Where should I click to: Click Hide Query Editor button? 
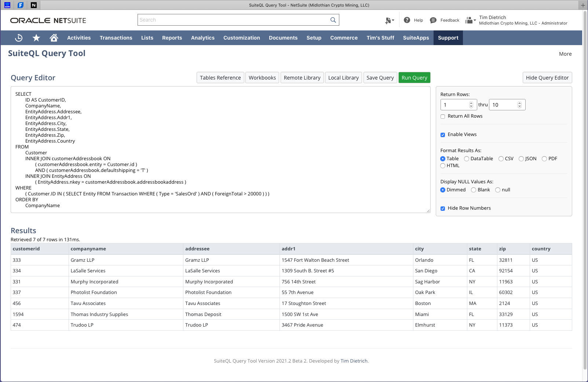coord(547,78)
